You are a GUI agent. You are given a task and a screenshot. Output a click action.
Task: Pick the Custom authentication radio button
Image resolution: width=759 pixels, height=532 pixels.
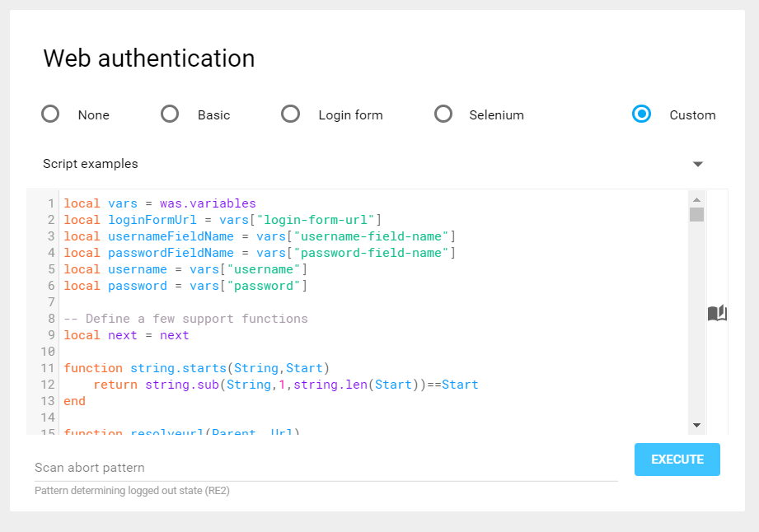click(x=642, y=114)
